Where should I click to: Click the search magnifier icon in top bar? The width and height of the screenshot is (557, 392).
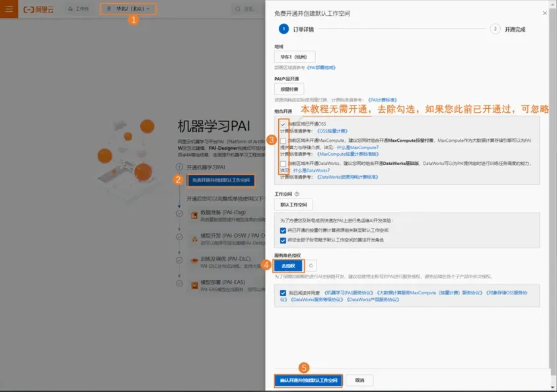(237, 10)
